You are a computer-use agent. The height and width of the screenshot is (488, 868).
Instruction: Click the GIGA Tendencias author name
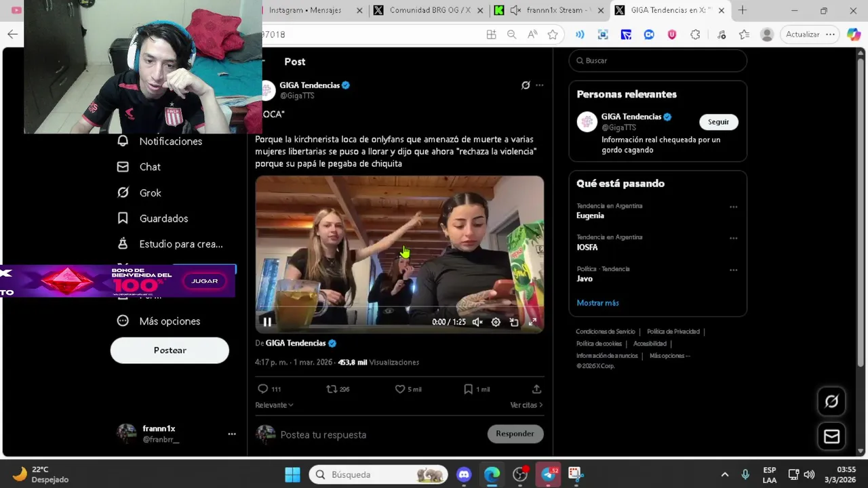click(310, 85)
